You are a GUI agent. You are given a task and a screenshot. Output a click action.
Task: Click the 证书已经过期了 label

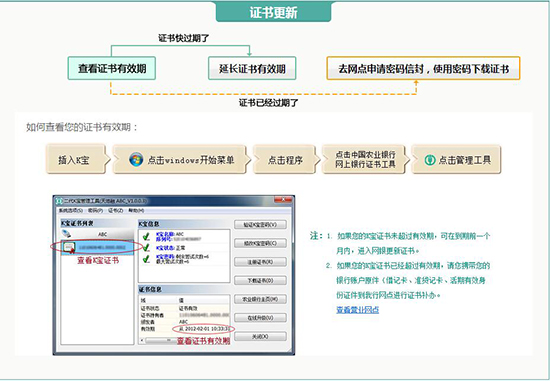click(268, 103)
